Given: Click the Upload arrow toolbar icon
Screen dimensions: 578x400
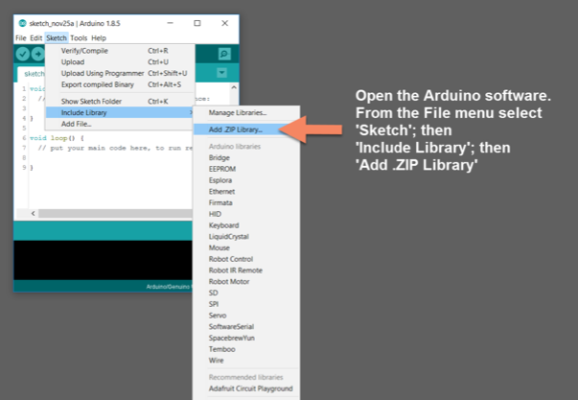Looking at the screenshot, I should coord(37,54).
